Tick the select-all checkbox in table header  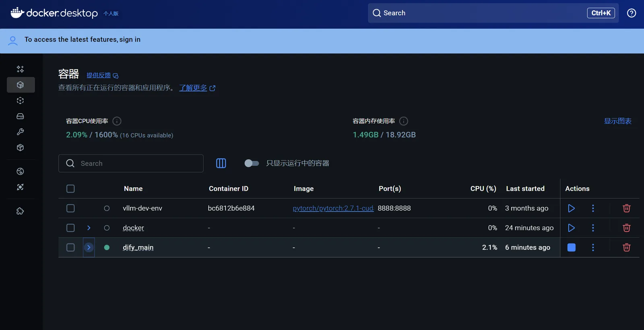click(x=70, y=189)
